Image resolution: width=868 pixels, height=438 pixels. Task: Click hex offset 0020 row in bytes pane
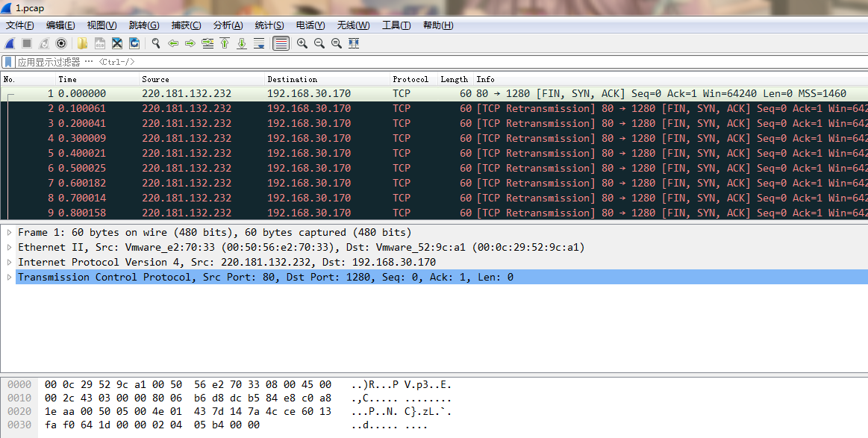tap(19, 411)
